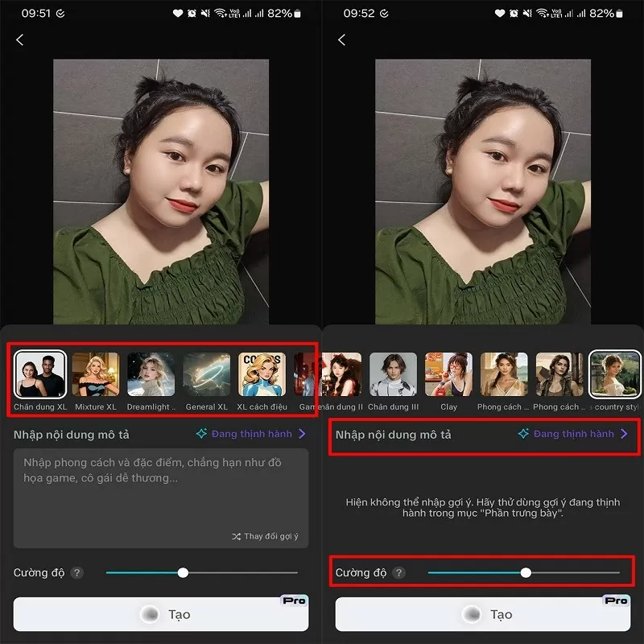The width and height of the screenshot is (644, 644).
Task: Pick the Dreamlight style thumbnail
Action: (151, 375)
